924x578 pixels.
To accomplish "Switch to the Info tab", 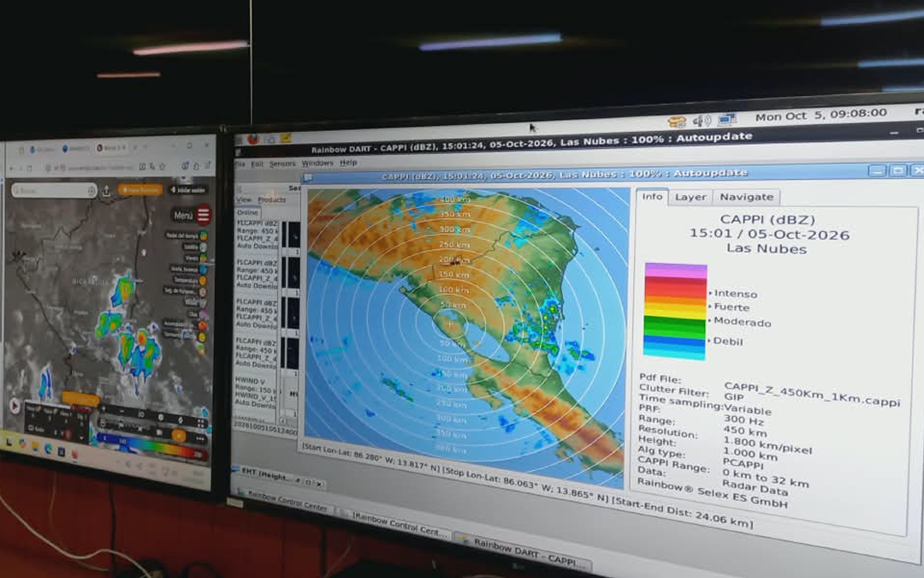I will coord(652,196).
